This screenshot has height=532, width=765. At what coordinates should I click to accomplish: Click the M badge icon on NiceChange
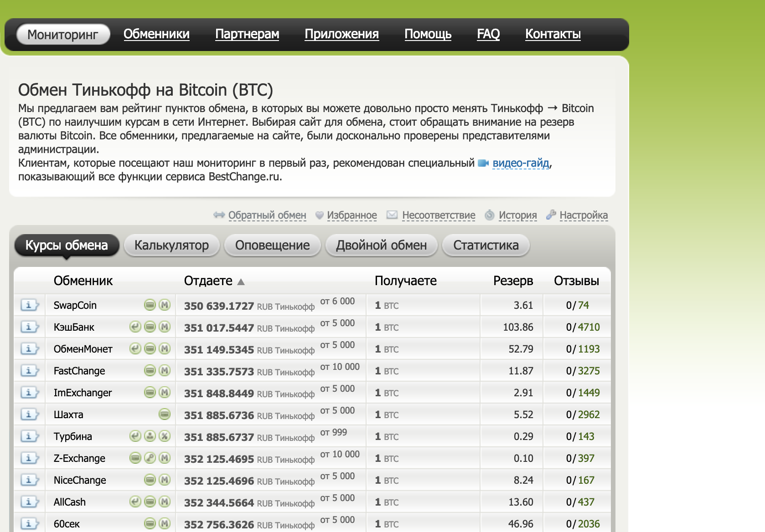pyautogui.click(x=165, y=480)
